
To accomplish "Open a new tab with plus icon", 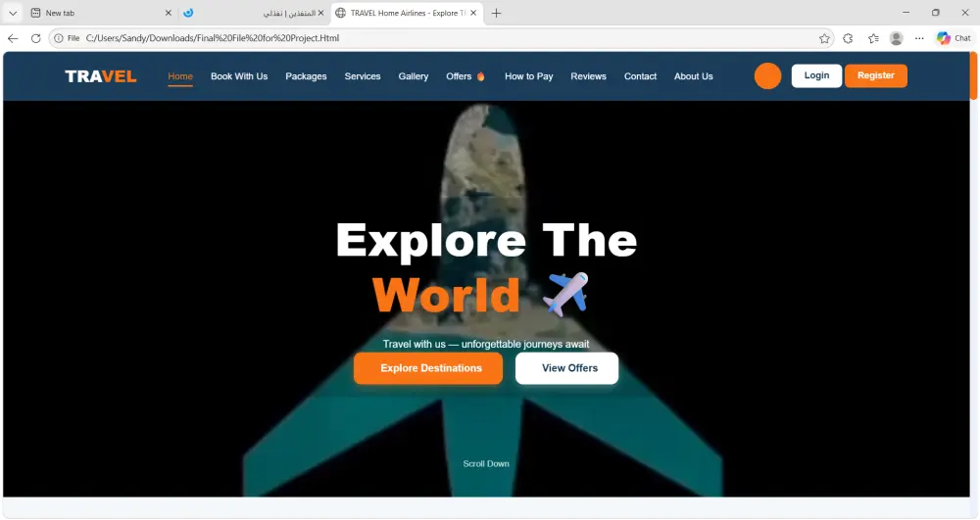I will pos(496,13).
